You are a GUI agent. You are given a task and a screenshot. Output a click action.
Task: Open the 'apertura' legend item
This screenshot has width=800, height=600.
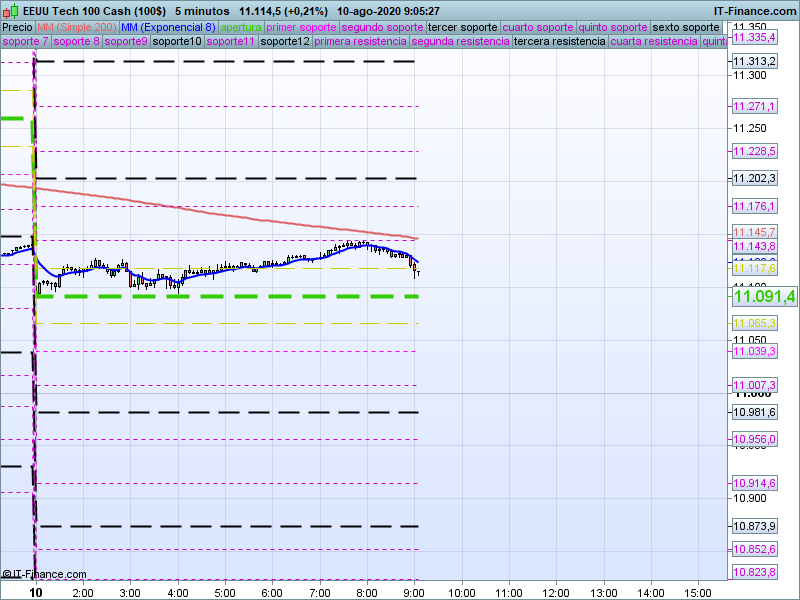(241, 27)
